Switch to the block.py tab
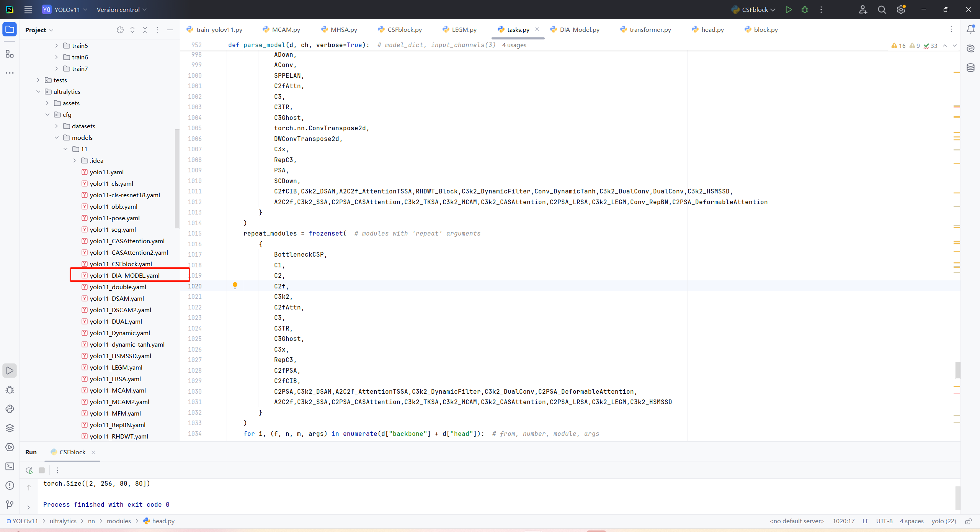The height and width of the screenshot is (532, 980). pyautogui.click(x=761, y=29)
